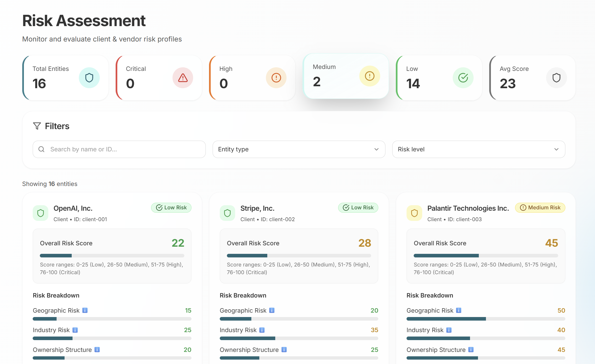Click the Low risk checkmark icon
The width and height of the screenshot is (595, 364).
[463, 78]
